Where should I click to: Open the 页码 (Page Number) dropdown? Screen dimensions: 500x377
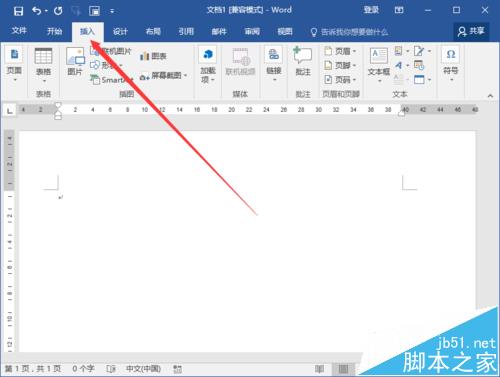(340, 80)
